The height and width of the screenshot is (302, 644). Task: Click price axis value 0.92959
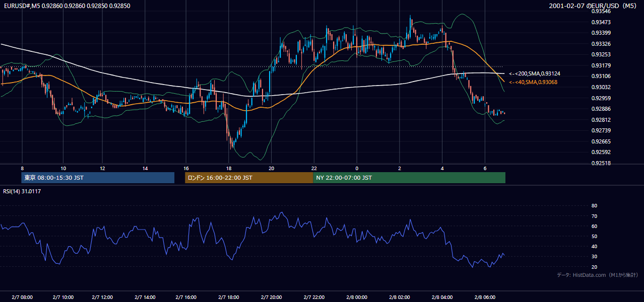[601, 98]
